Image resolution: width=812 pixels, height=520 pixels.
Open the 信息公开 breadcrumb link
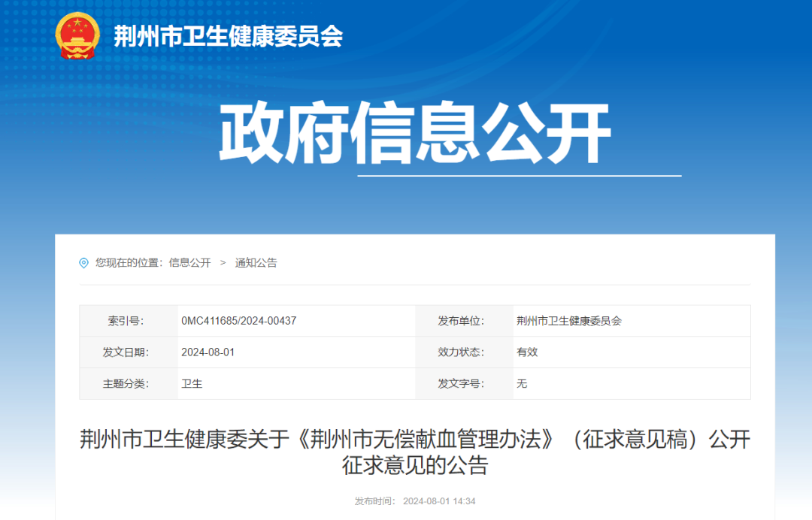[187, 262]
